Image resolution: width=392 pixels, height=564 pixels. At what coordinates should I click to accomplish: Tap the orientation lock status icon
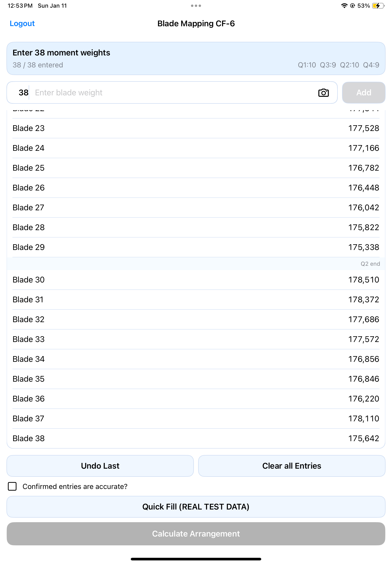[353, 6]
